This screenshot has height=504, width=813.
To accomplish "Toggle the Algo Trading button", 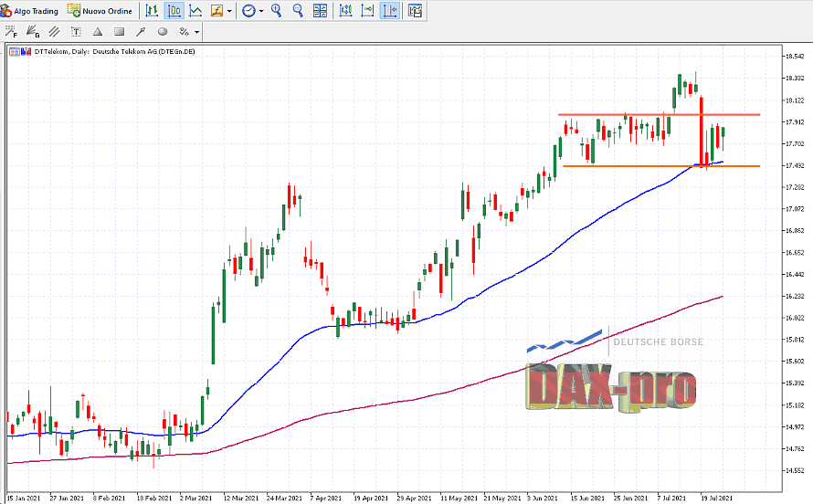I will click(x=29, y=10).
